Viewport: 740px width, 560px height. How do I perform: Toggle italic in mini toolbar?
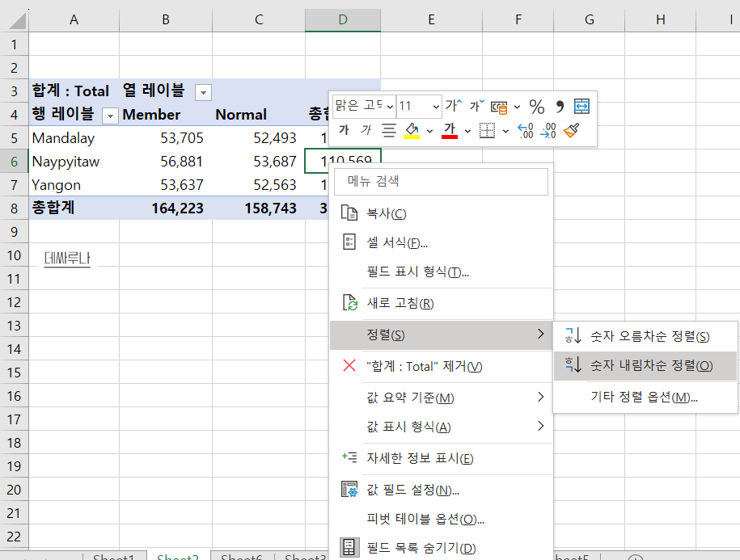pos(366,130)
